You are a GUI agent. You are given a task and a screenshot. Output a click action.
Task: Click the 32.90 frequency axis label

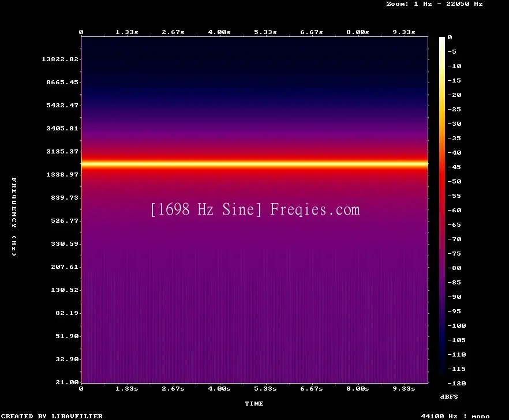[x=67, y=359]
